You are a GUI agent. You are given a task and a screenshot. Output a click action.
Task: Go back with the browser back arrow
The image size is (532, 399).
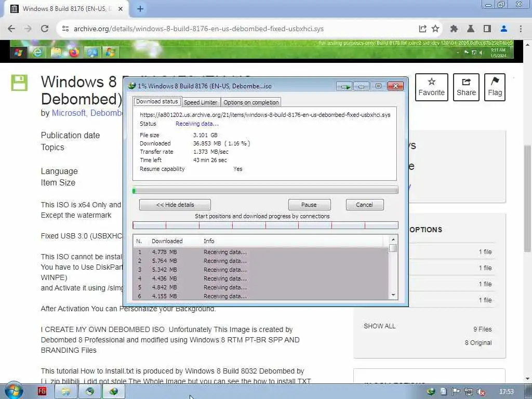click(x=11, y=29)
